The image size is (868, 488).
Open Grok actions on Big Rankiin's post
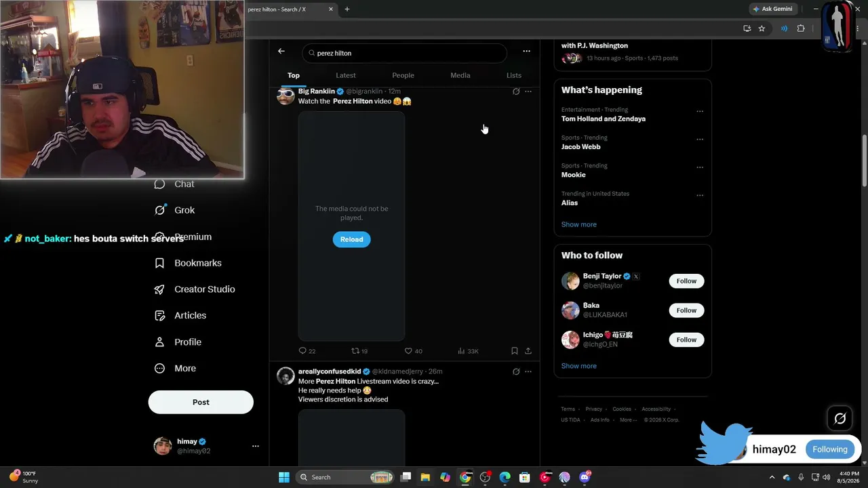pyautogui.click(x=516, y=91)
